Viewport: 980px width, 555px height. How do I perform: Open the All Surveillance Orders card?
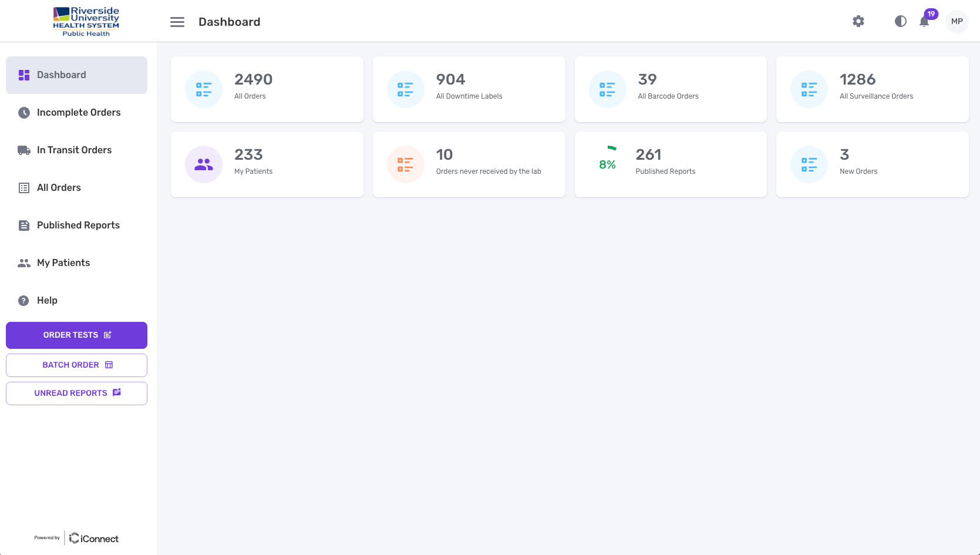click(x=872, y=89)
